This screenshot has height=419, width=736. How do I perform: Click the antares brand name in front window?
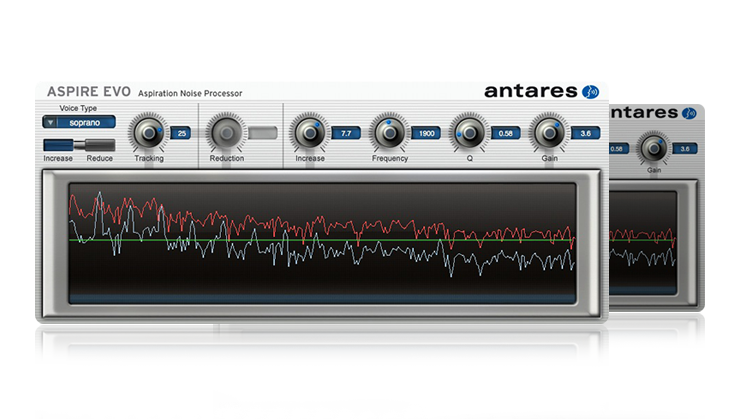(530, 91)
